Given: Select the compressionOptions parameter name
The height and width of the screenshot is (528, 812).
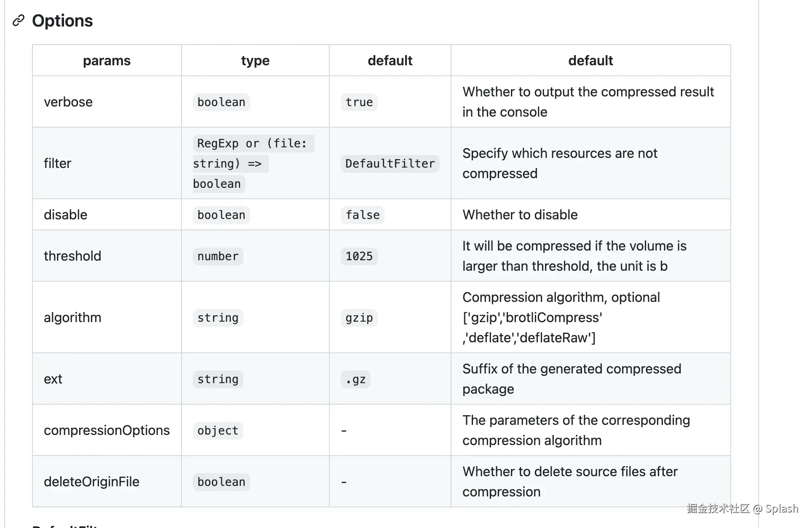Looking at the screenshot, I should [x=107, y=430].
